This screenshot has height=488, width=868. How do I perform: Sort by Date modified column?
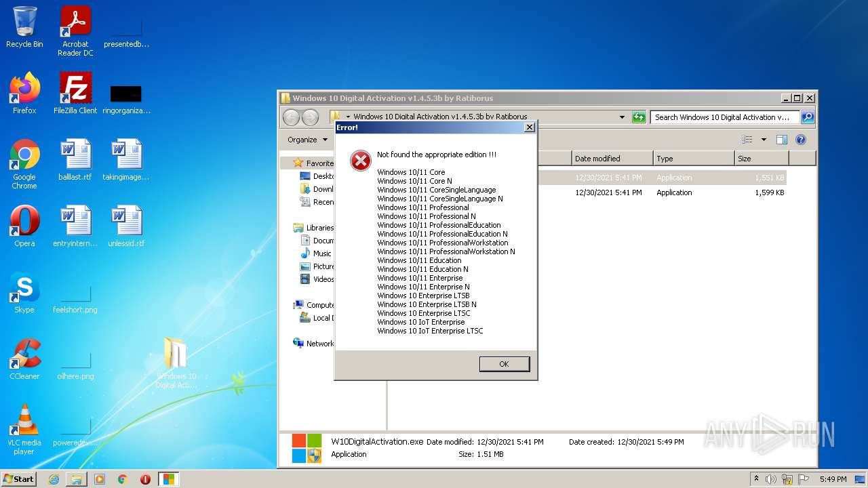tap(612, 159)
